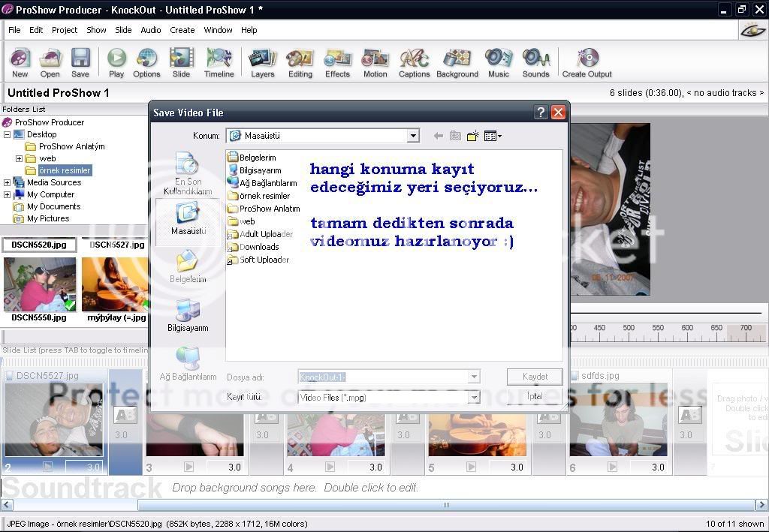769x532 pixels.
Task: Select the Sounds icon
Action: coord(535,59)
